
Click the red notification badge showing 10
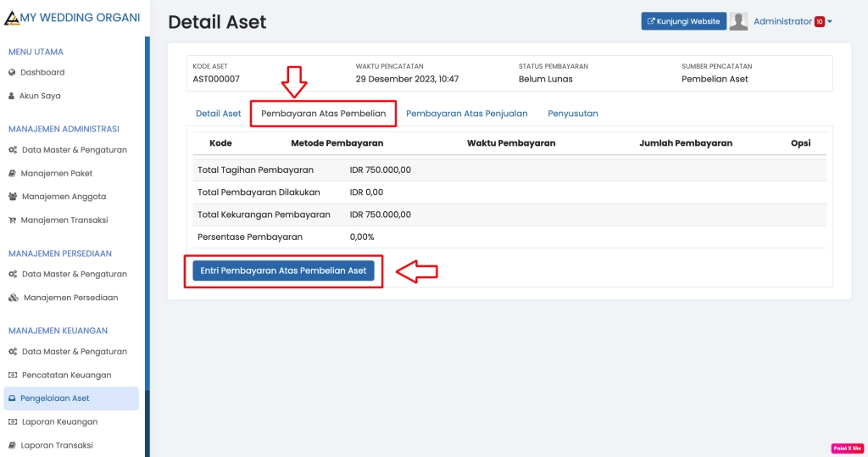[x=819, y=22]
